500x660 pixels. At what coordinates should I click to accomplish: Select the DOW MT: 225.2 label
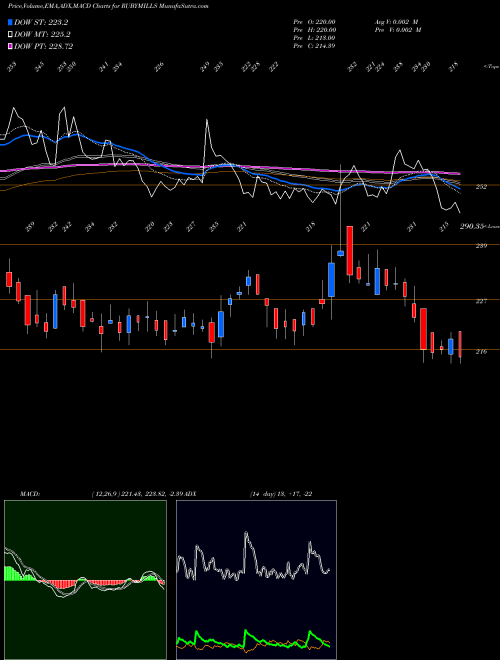click(42, 34)
